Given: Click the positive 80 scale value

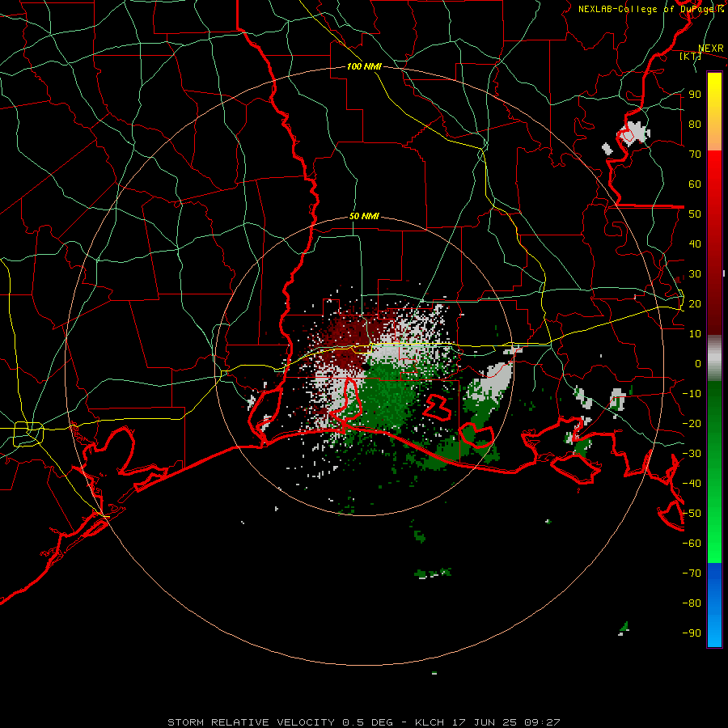Looking at the screenshot, I should click(695, 124).
